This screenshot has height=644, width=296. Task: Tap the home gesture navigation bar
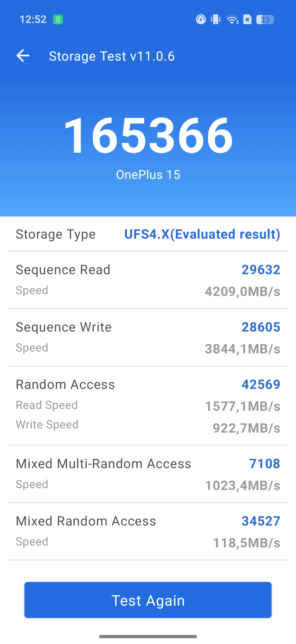tap(148, 636)
